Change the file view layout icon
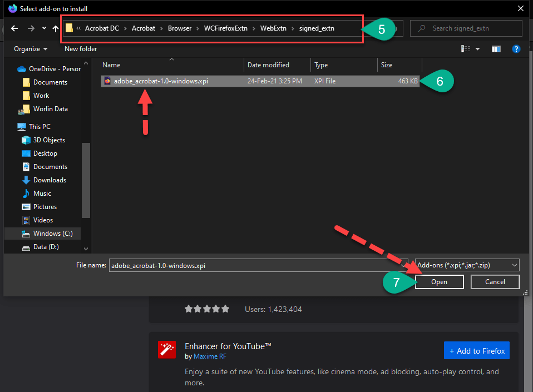The height and width of the screenshot is (392, 533). click(x=466, y=49)
